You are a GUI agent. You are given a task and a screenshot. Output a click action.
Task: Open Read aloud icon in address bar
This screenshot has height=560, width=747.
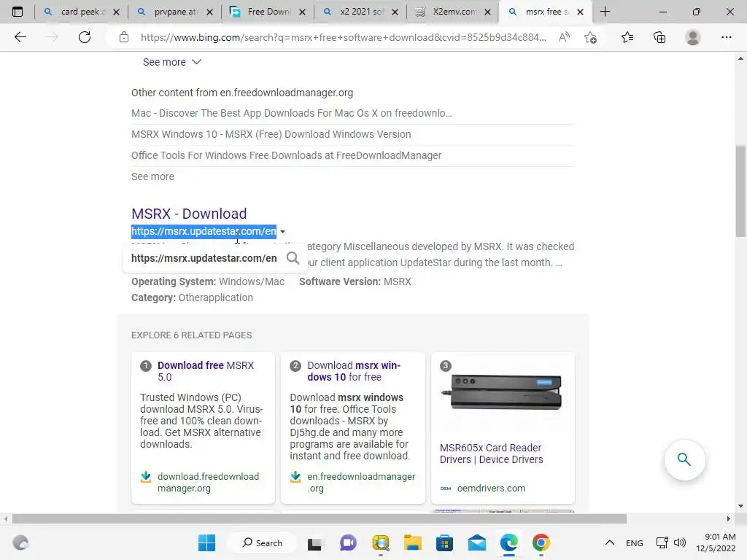[564, 37]
